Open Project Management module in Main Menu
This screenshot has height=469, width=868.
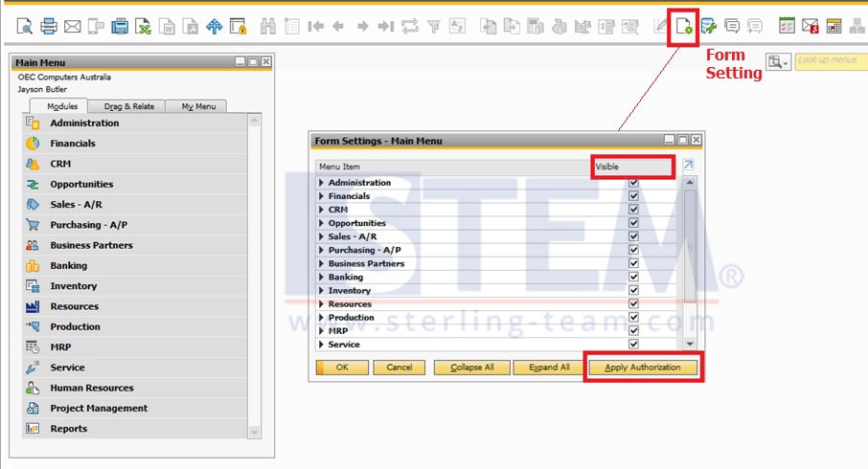tap(134, 408)
